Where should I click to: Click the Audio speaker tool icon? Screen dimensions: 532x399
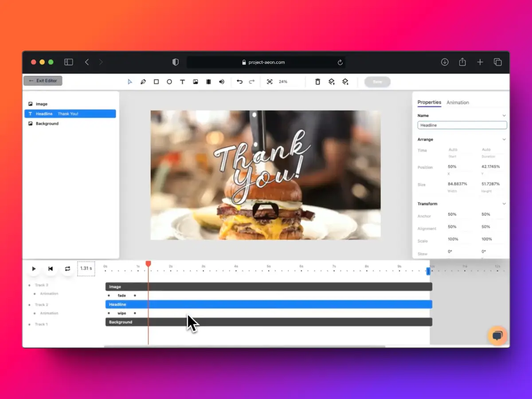point(222,82)
